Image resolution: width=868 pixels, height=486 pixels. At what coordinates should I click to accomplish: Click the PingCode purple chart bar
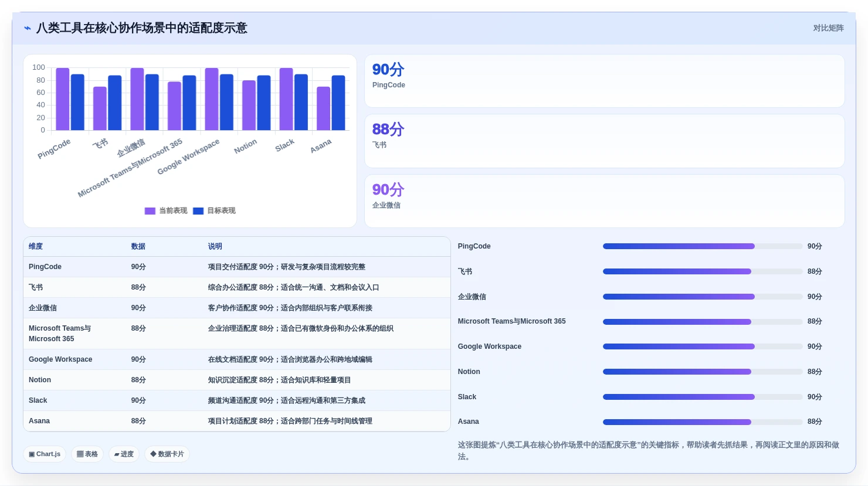click(63, 99)
